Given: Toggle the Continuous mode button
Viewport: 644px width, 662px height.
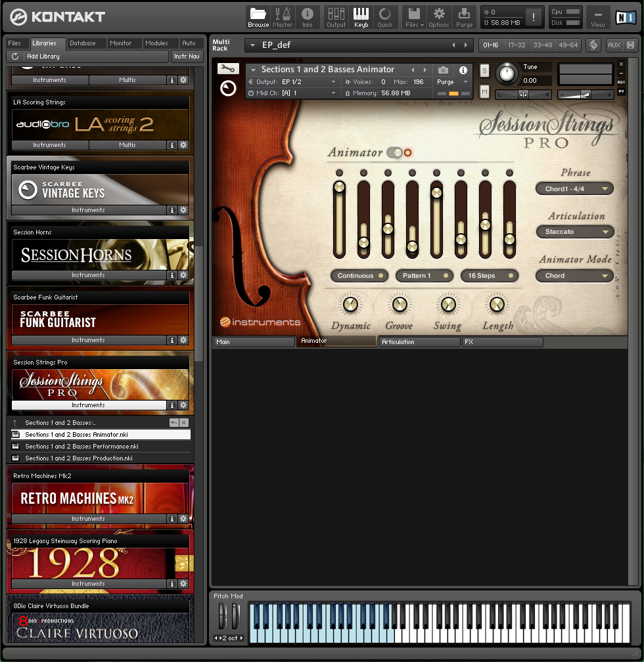Looking at the screenshot, I should (359, 276).
